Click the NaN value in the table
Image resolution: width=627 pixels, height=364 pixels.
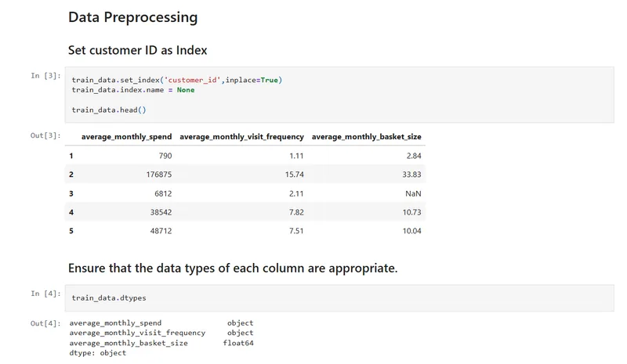[x=413, y=193]
